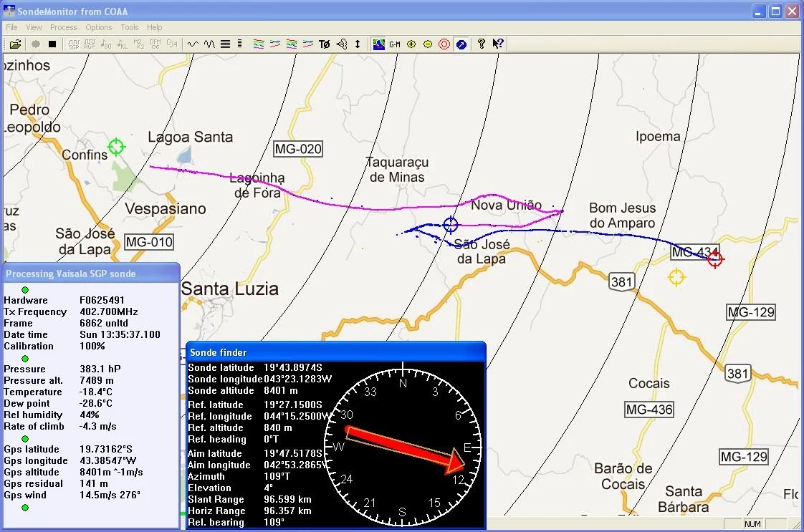804x532 pixels.
Task: Click the Horiz Range value 96.357 km
Action: pyautogui.click(x=287, y=511)
